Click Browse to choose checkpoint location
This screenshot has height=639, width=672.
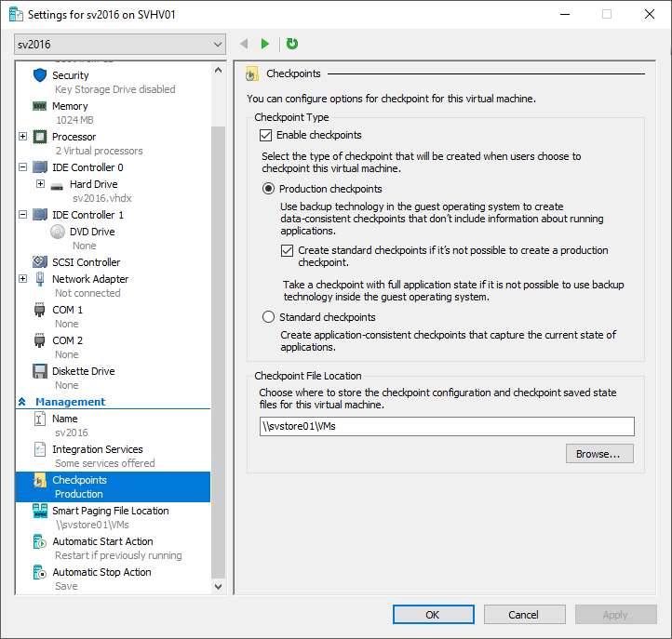[x=599, y=454]
